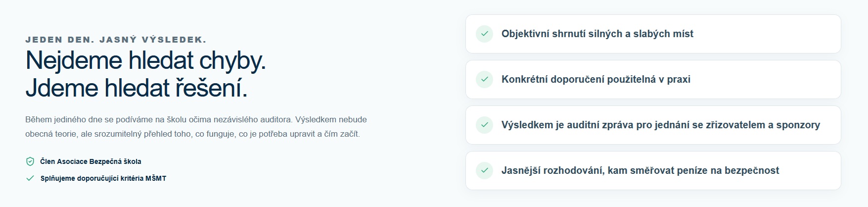Click text Konkrétní doporučení použitelná v praxi
This screenshot has height=207, width=868.
pyautogui.click(x=595, y=79)
